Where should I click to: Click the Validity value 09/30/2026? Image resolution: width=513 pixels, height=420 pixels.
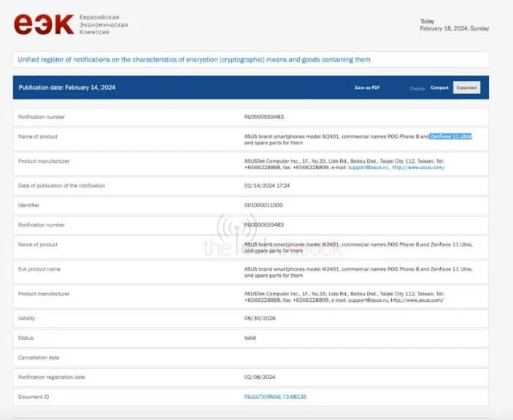pos(260,319)
